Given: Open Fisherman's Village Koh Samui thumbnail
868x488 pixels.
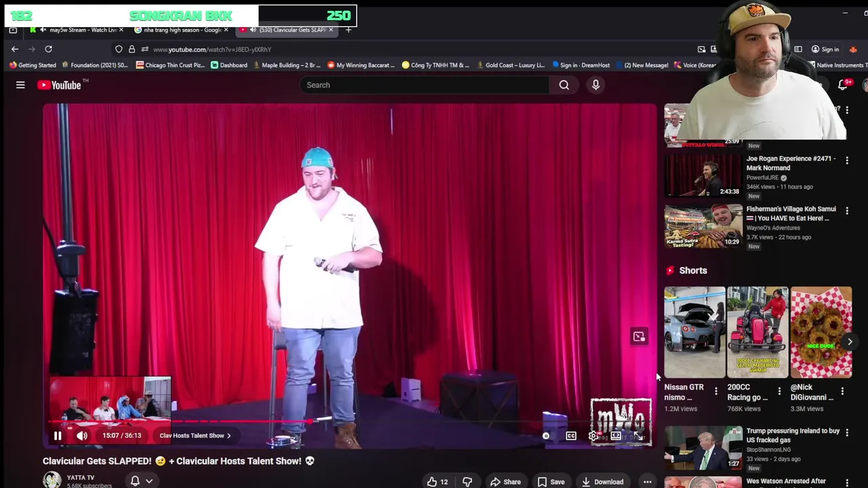Looking at the screenshot, I should click(703, 226).
